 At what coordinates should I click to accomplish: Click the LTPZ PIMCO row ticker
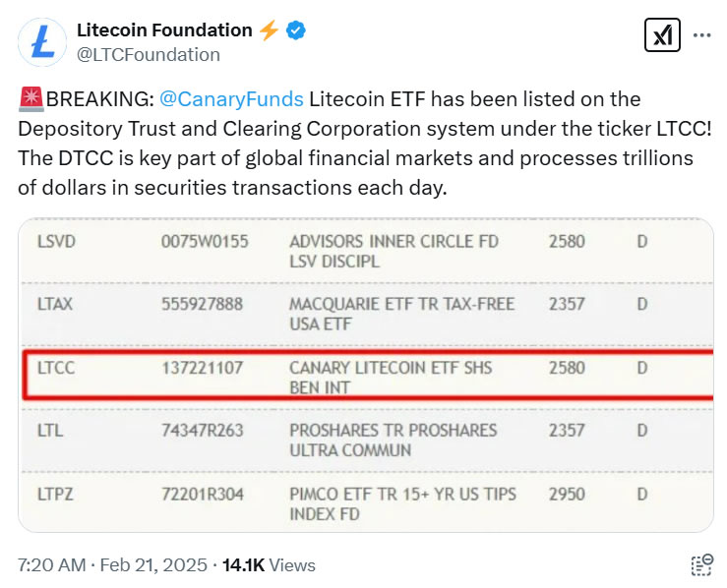(55, 494)
